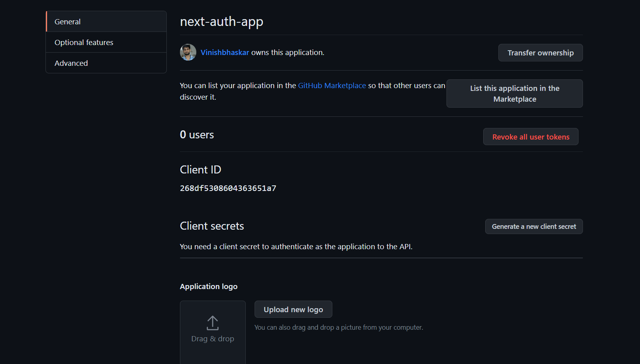Select the Client ID value 268df5308604363651a7
Image resolution: width=640 pixels, height=364 pixels.
pyautogui.click(x=228, y=188)
